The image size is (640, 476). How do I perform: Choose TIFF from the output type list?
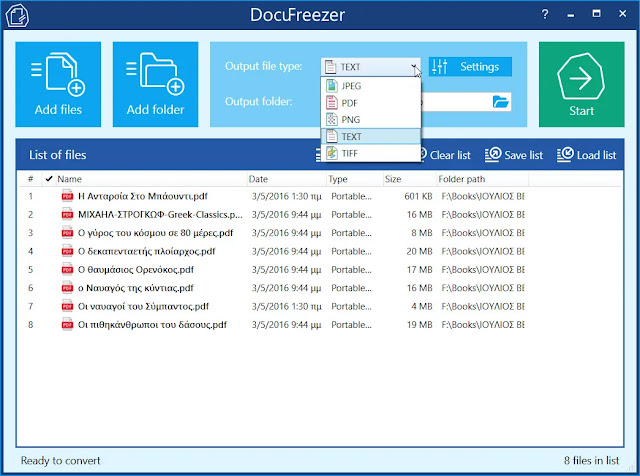(x=371, y=153)
